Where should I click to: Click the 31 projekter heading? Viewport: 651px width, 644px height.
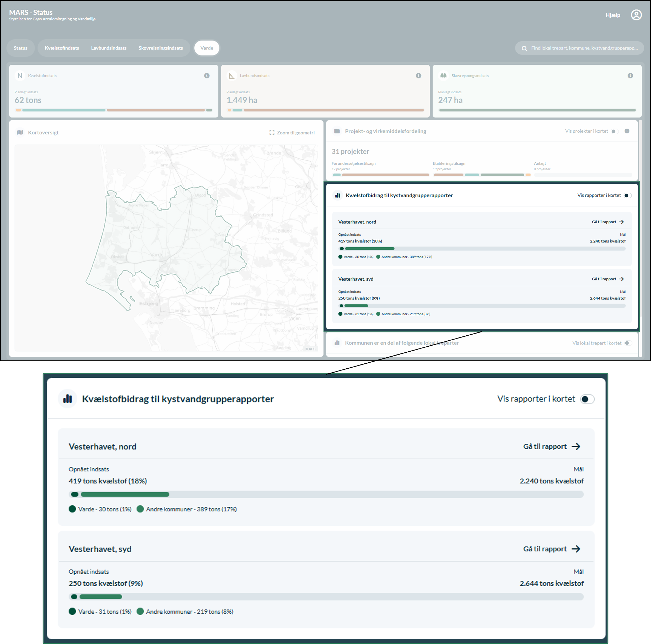(350, 151)
